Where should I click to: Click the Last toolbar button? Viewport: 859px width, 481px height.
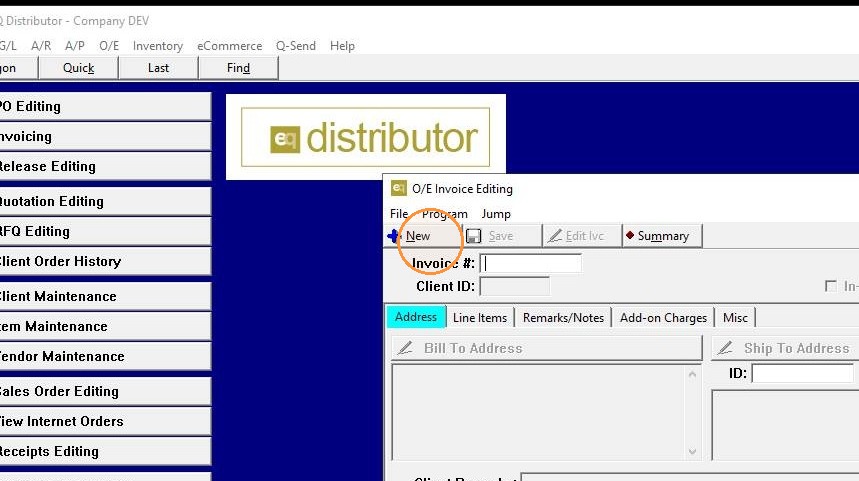point(158,68)
